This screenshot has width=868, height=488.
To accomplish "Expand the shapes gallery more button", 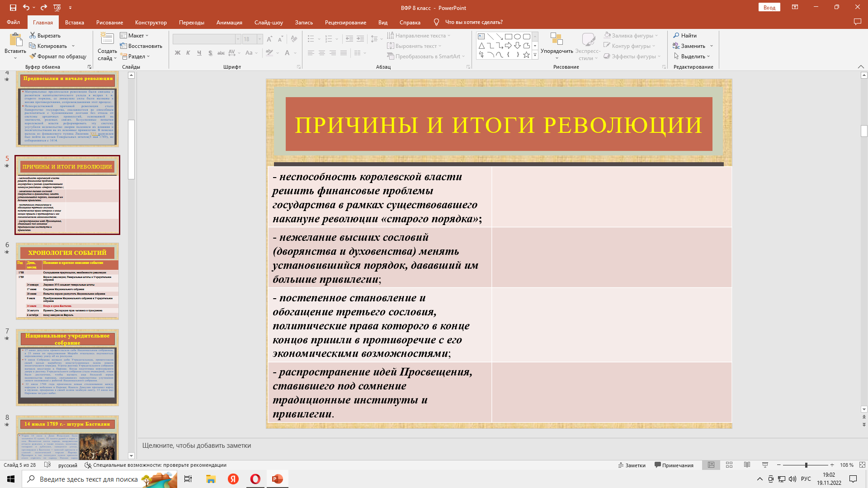I will click(535, 55).
